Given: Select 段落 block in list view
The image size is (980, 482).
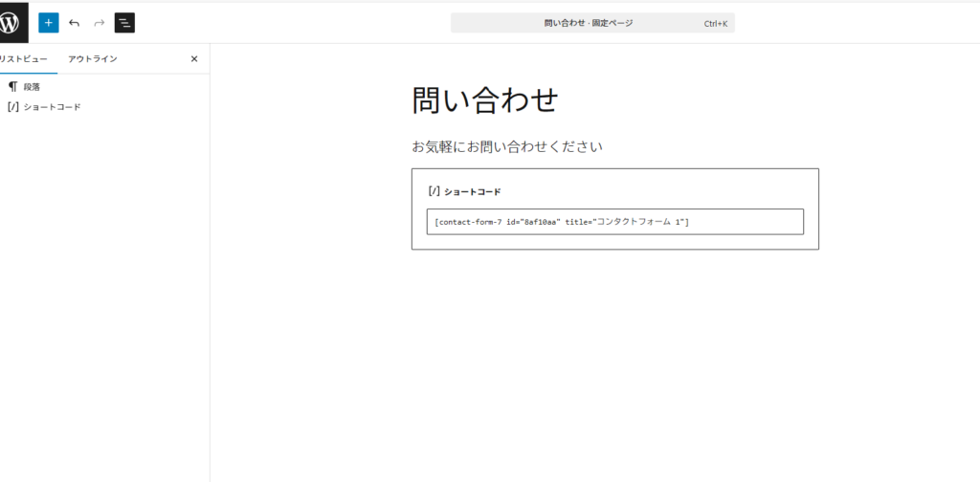Looking at the screenshot, I should point(33,87).
